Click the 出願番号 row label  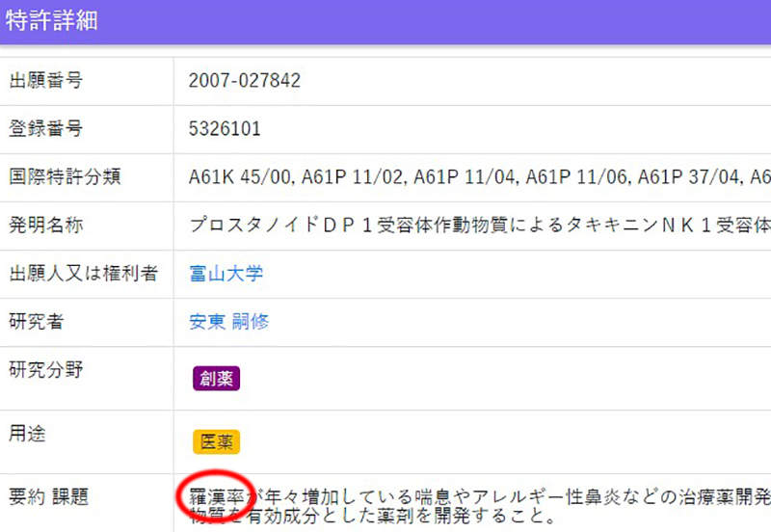[45, 81]
